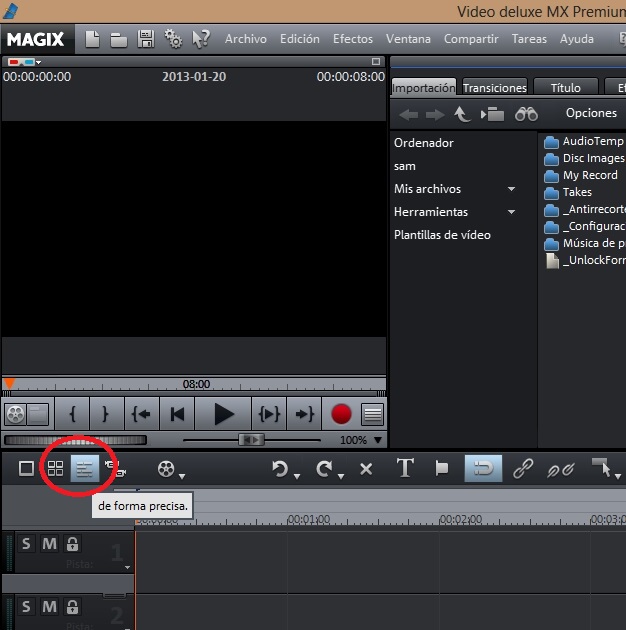Select Ordenador in the media pool sidebar
626x630 pixels.
pyautogui.click(x=423, y=143)
